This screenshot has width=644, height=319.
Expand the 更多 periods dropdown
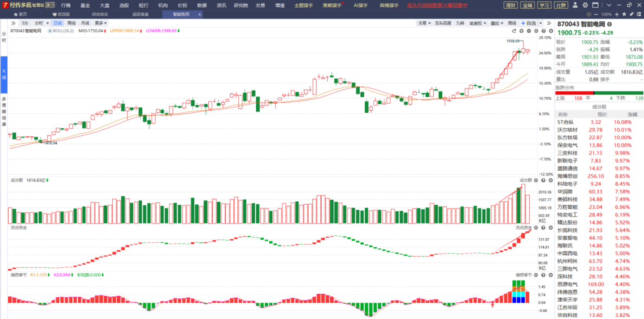(101, 23)
